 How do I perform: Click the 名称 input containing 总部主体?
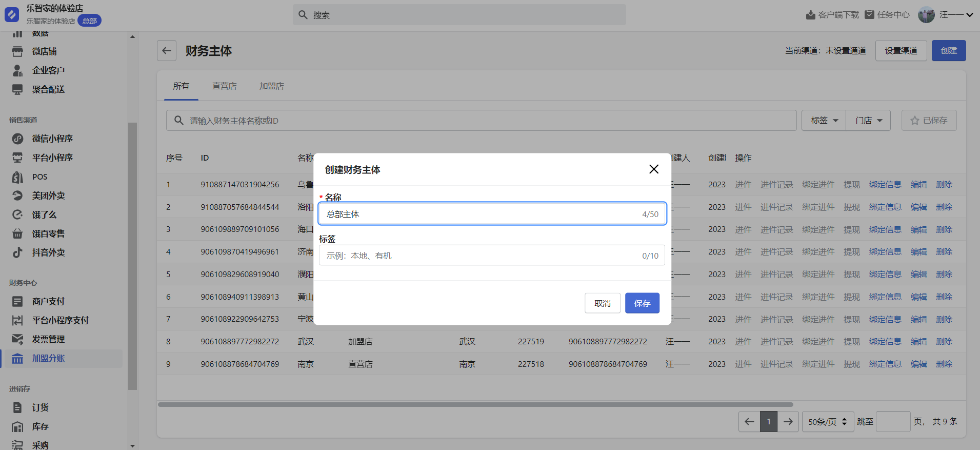482,214
